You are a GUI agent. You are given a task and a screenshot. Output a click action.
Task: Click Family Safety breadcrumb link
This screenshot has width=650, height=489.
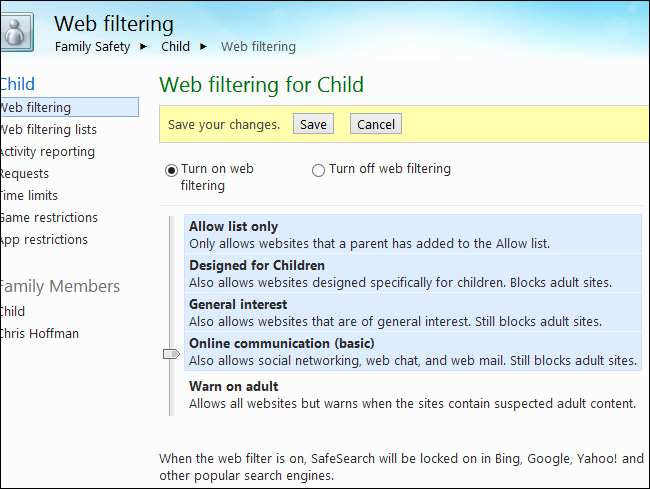[x=92, y=46]
